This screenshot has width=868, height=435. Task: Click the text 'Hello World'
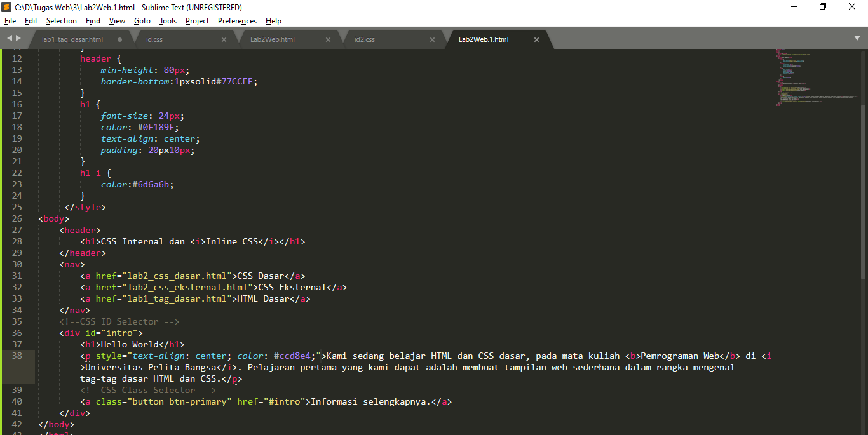point(130,344)
